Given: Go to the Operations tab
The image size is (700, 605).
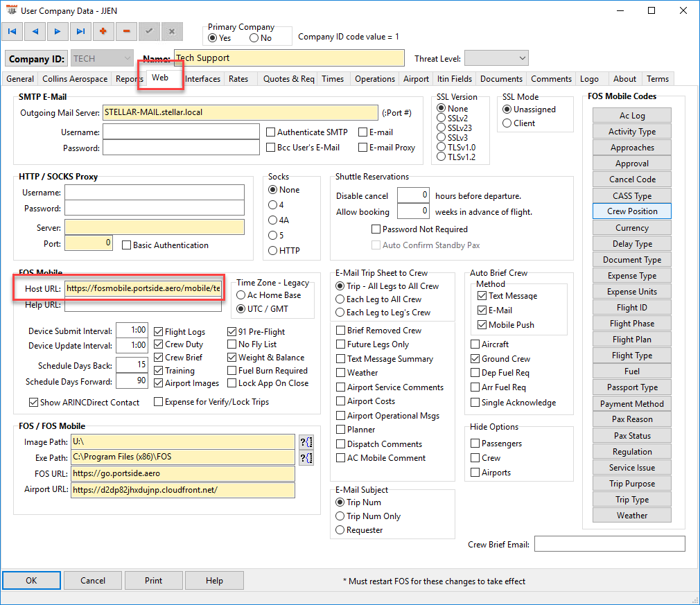Looking at the screenshot, I should point(375,78).
